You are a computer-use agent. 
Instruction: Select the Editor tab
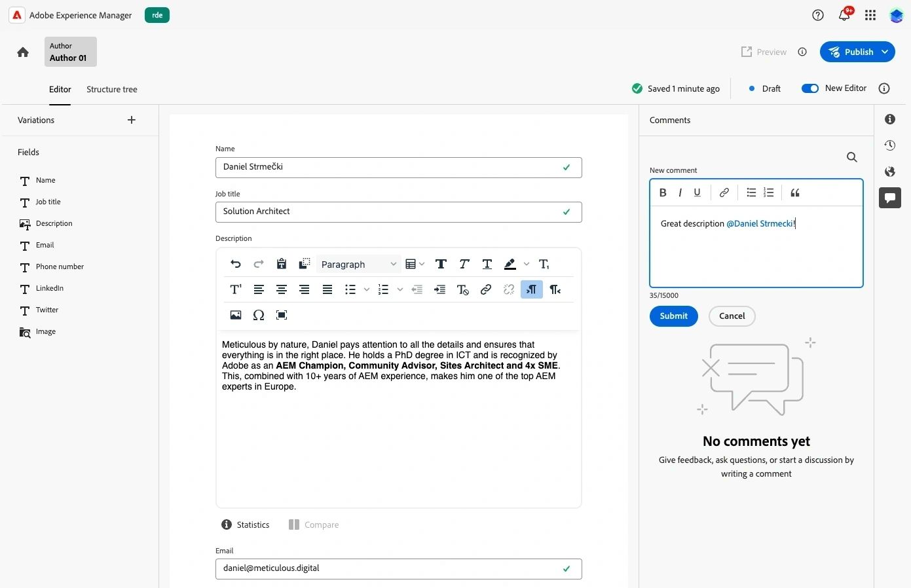coord(60,90)
